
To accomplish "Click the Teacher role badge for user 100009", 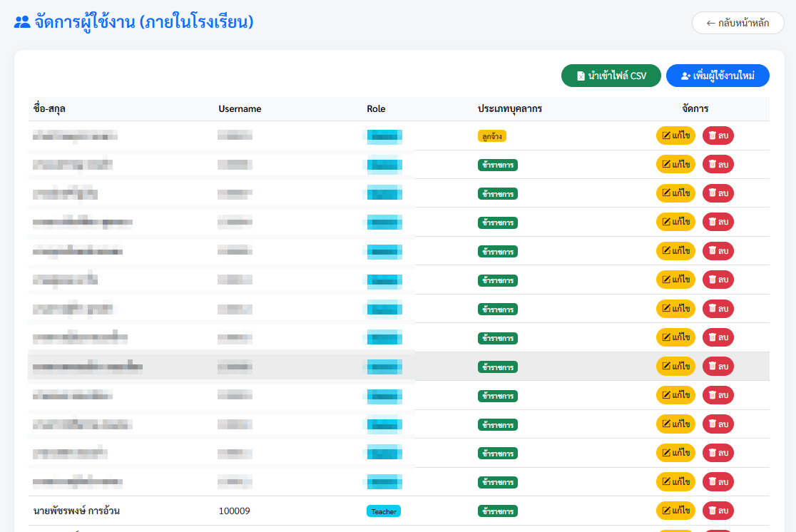I will (x=384, y=511).
